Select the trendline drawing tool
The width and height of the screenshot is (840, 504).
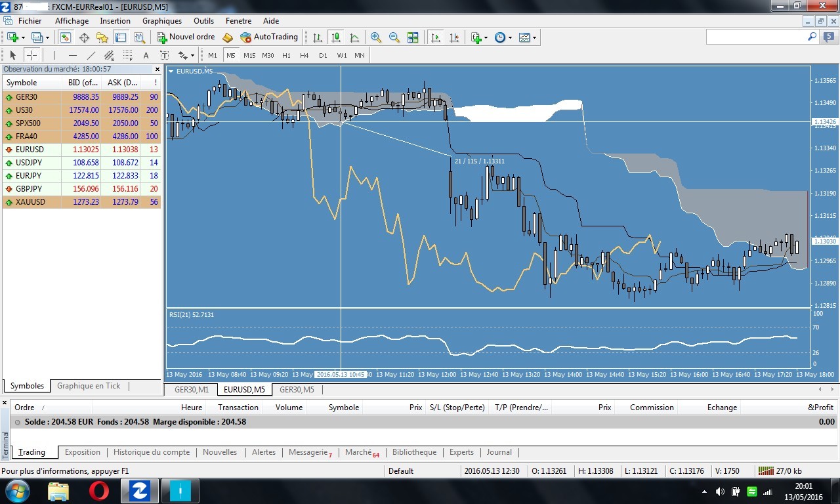tap(91, 56)
